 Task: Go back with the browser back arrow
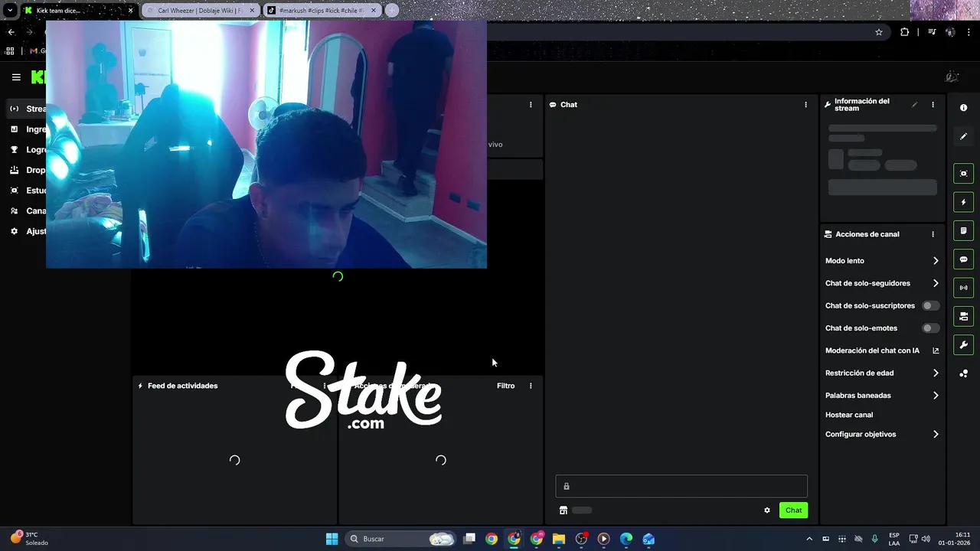pyautogui.click(x=11, y=32)
